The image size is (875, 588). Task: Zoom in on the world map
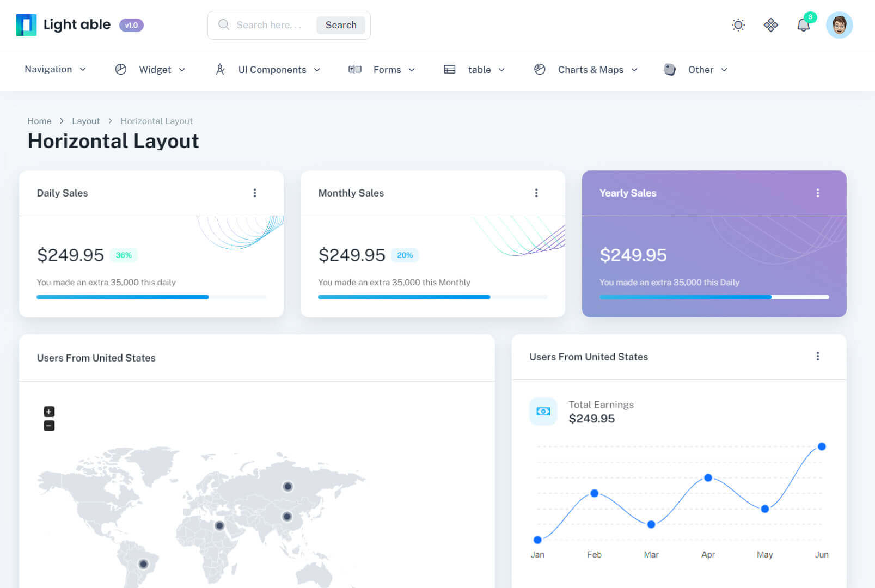(49, 412)
